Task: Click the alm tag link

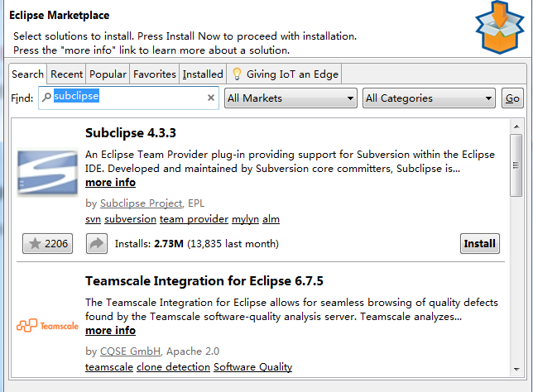Action: coord(271,219)
